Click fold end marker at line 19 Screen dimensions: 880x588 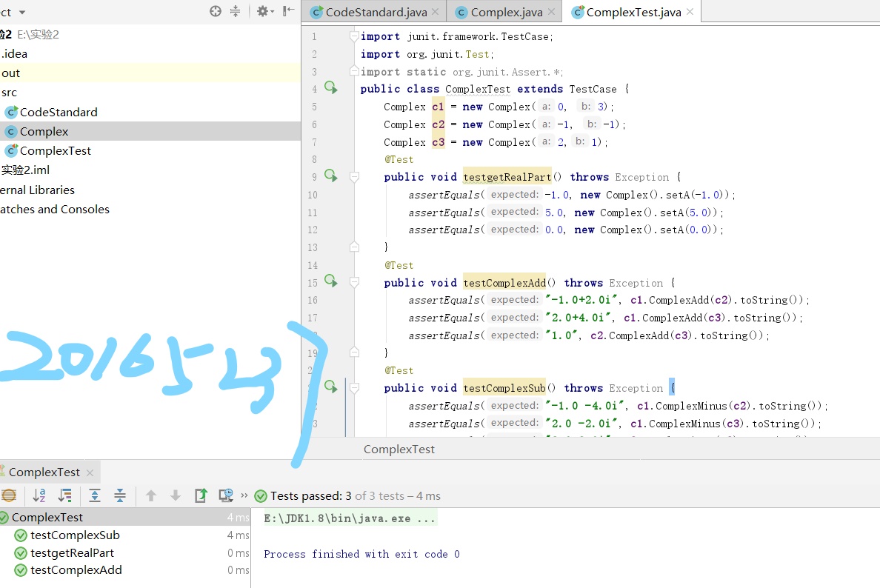click(x=354, y=352)
